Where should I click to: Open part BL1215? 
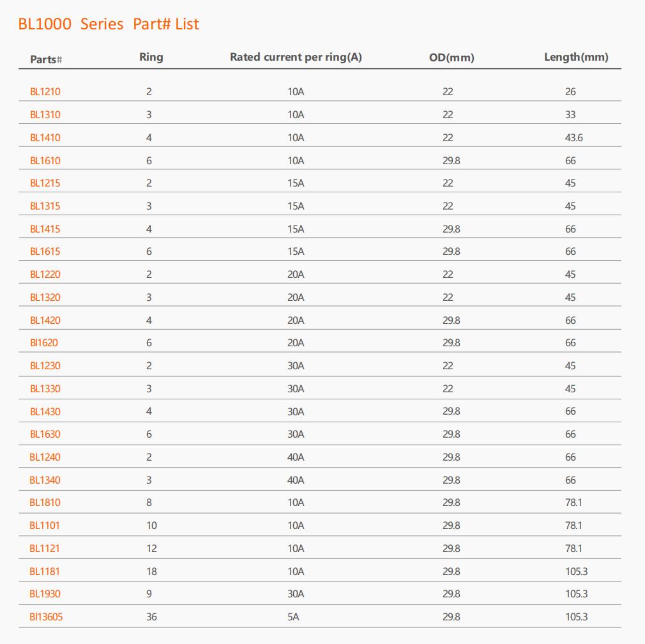pyautogui.click(x=45, y=183)
